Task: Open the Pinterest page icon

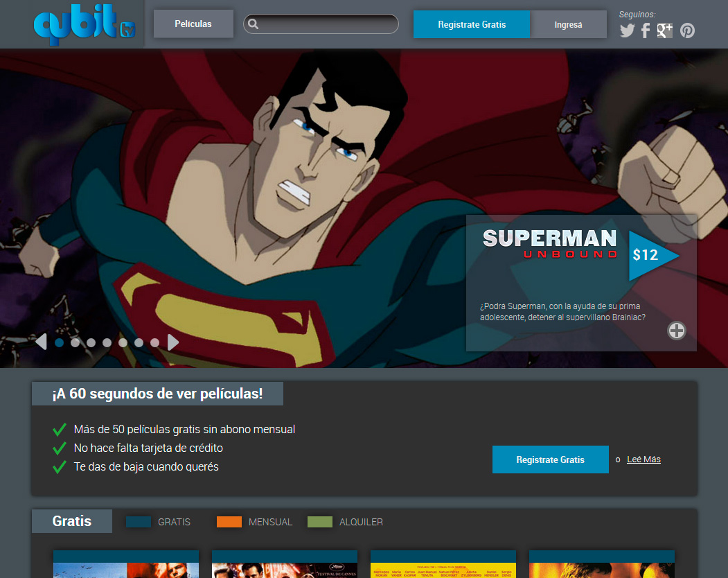Action: coord(688,30)
